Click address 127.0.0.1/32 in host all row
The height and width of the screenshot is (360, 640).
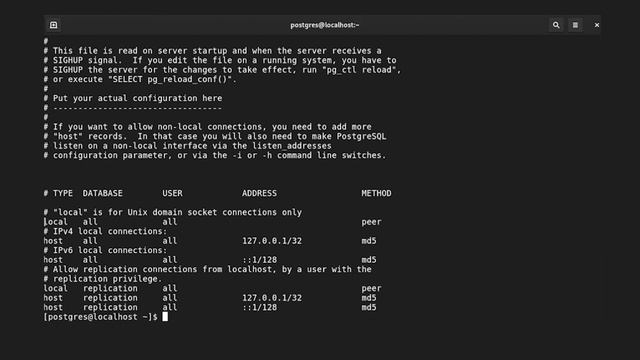click(x=272, y=241)
